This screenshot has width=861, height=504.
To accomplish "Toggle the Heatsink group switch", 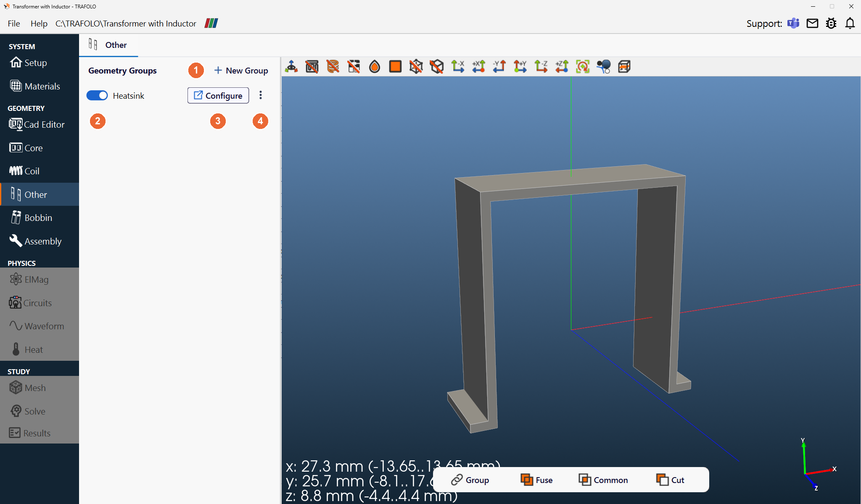I will 97,96.
